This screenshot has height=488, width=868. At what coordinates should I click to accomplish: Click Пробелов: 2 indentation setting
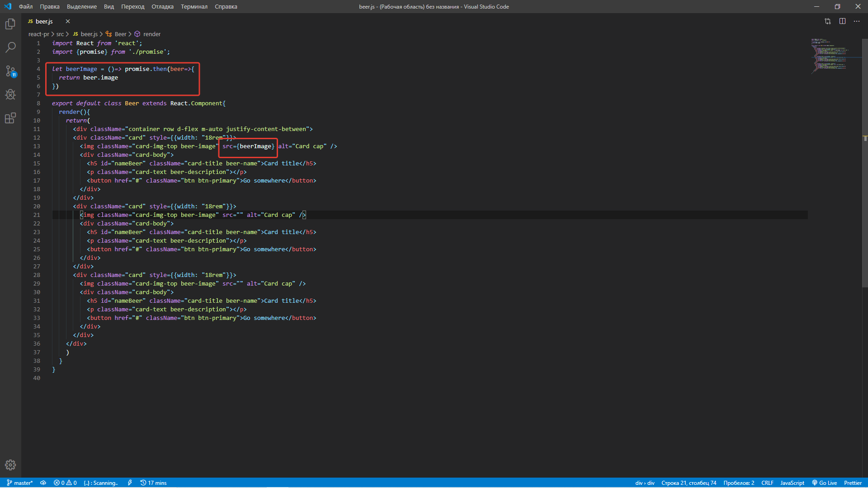739,483
